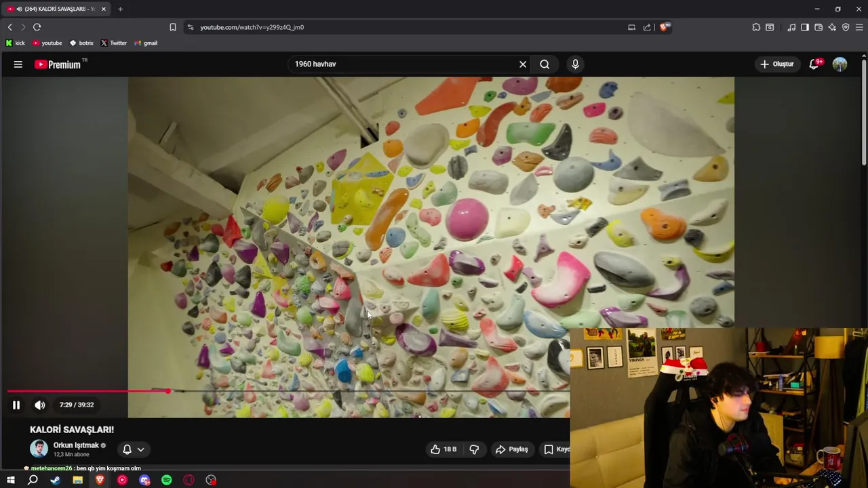This screenshot has width=868, height=488.
Task: Click the site settings icon beside the URL
Action: (x=191, y=27)
